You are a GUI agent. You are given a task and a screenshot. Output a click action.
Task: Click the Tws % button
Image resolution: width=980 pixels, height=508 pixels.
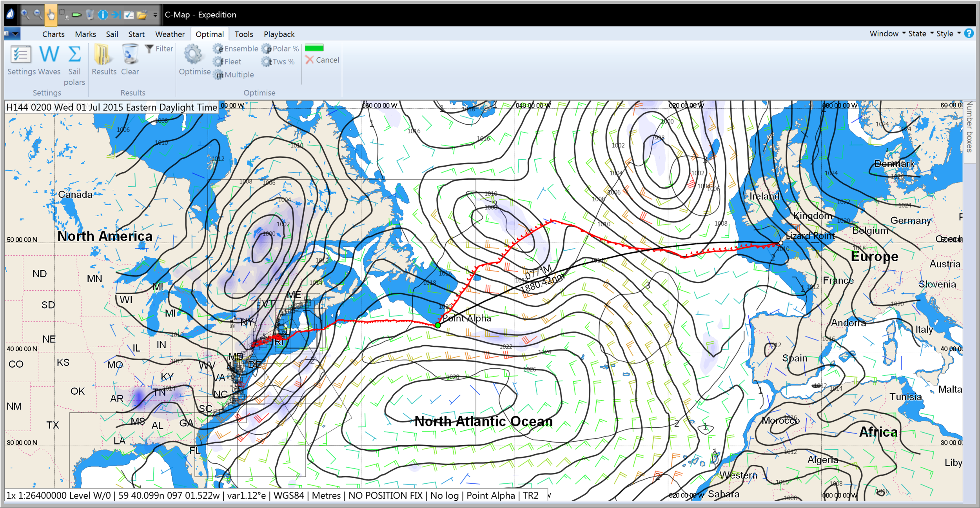(278, 62)
